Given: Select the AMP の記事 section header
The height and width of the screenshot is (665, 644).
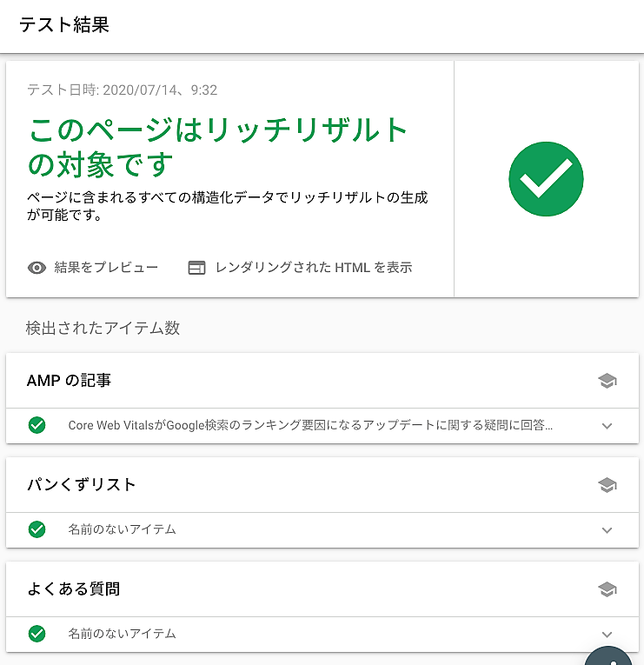Looking at the screenshot, I should (x=70, y=381).
